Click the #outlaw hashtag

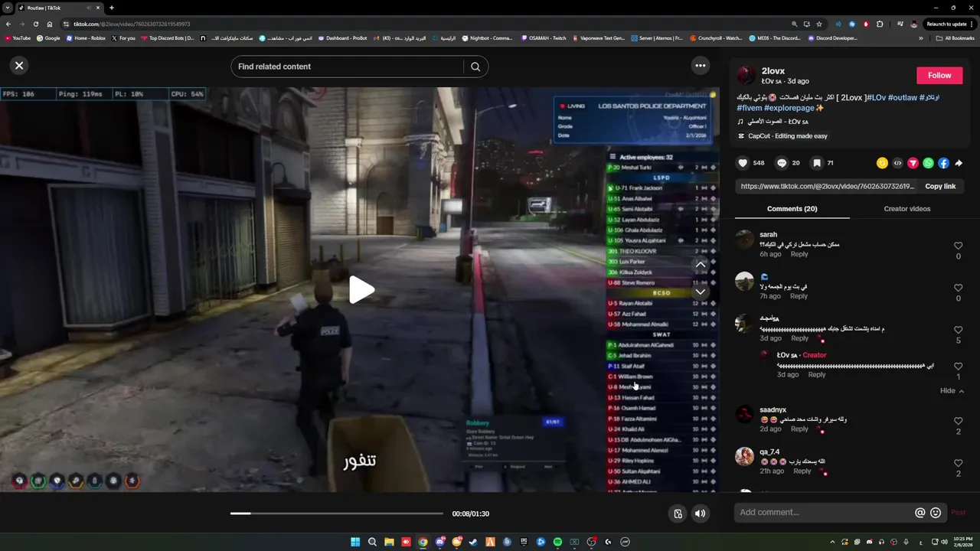click(x=903, y=97)
